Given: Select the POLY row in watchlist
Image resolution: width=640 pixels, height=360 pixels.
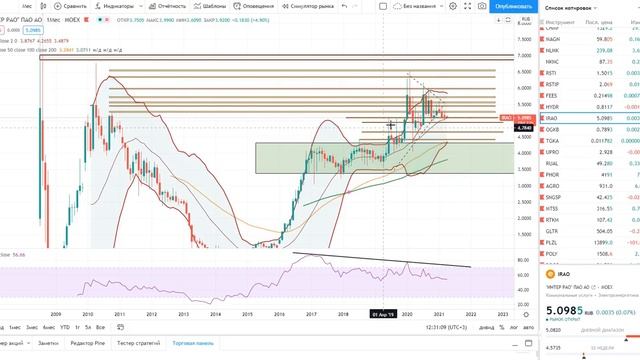Looking at the screenshot, I should [590, 254].
